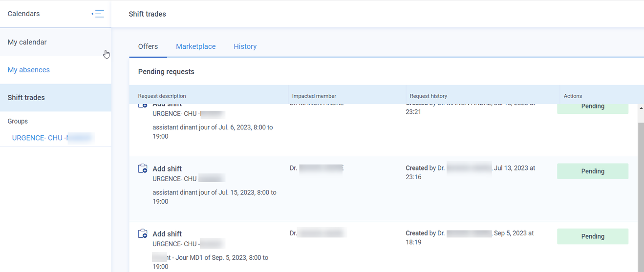Click Pending button for Sep. 5 shift
644x272 pixels.
point(593,236)
